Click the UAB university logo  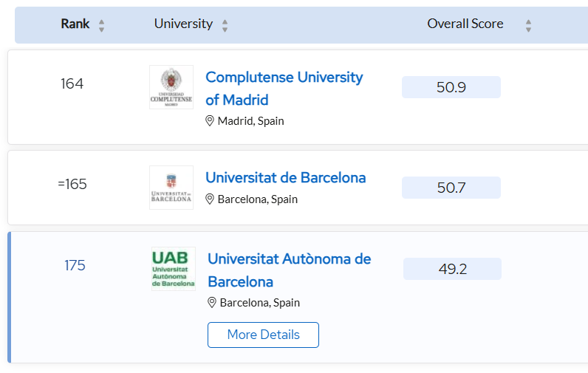coord(173,269)
